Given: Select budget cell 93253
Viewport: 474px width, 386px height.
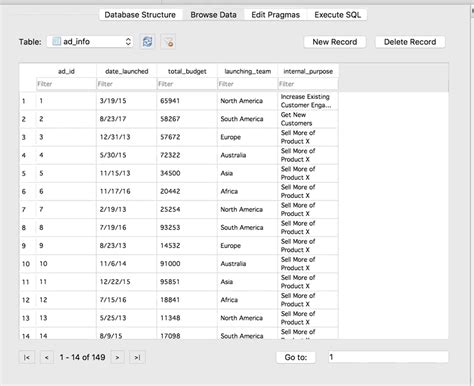Looking at the screenshot, I should click(187, 227).
